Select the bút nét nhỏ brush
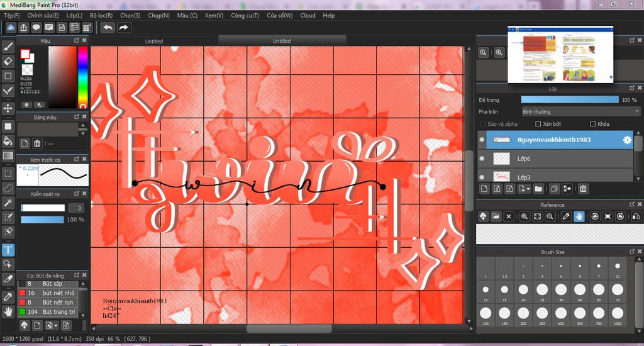The height and width of the screenshot is (346, 644). [x=48, y=293]
